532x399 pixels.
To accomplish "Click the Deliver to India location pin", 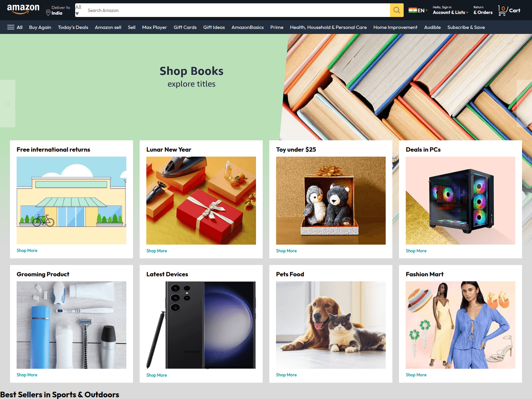I will coord(48,13).
